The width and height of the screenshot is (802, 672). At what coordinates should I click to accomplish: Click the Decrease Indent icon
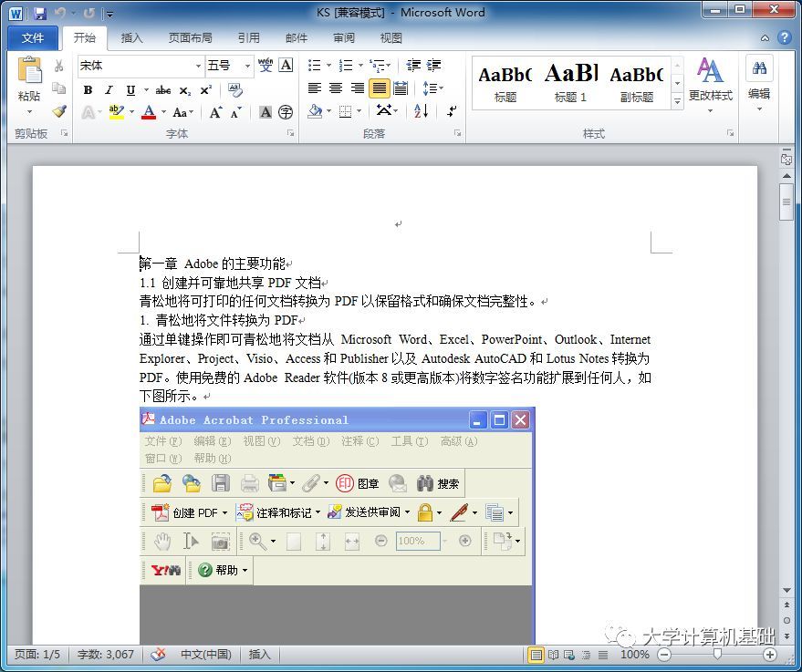412,65
